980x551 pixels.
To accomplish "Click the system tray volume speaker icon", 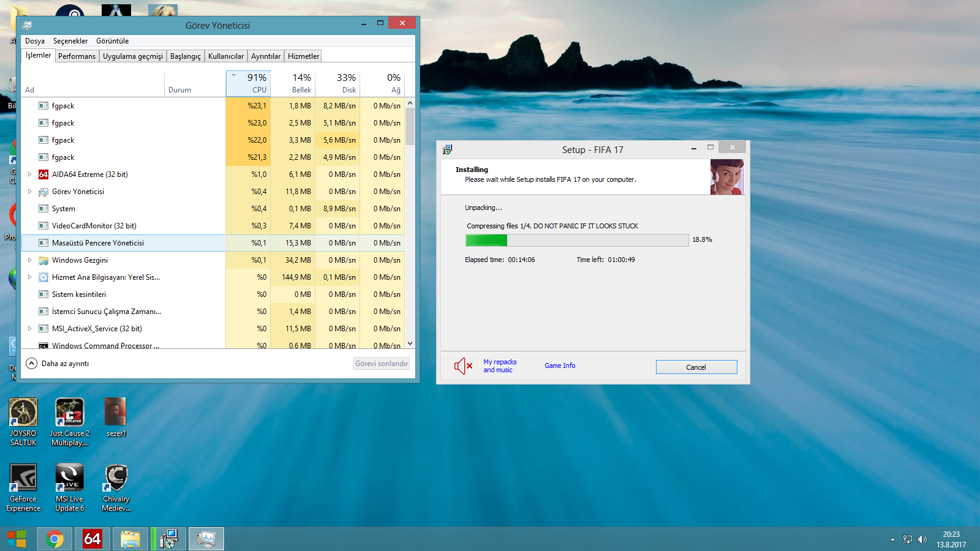I will click(922, 539).
